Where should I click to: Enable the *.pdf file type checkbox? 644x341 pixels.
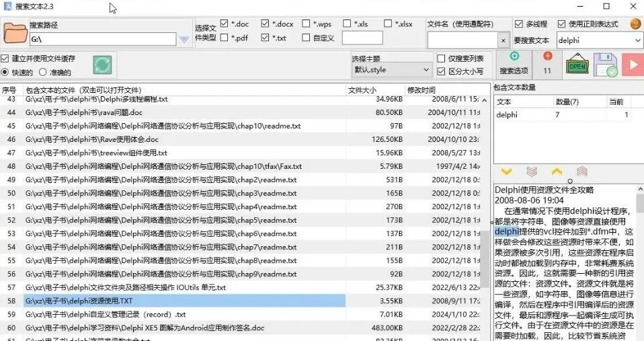point(224,38)
